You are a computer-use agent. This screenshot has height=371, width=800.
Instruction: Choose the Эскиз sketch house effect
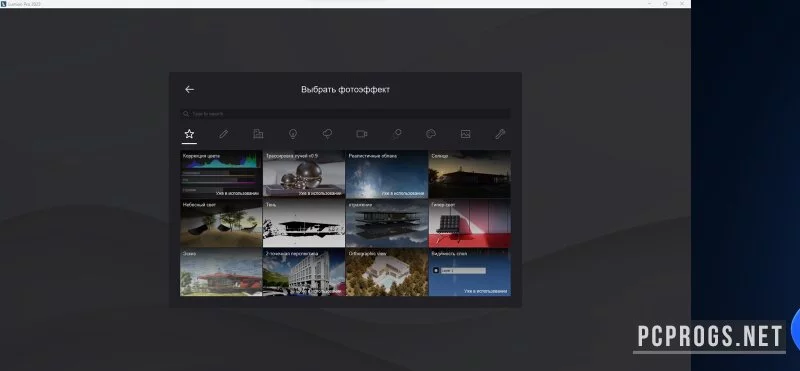(x=221, y=272)
